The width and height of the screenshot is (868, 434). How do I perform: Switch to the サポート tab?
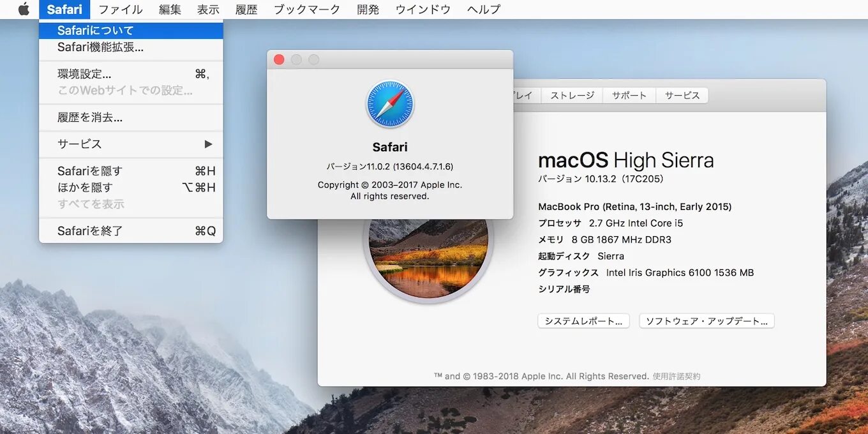pyautogui.click(x=629, y=95)
